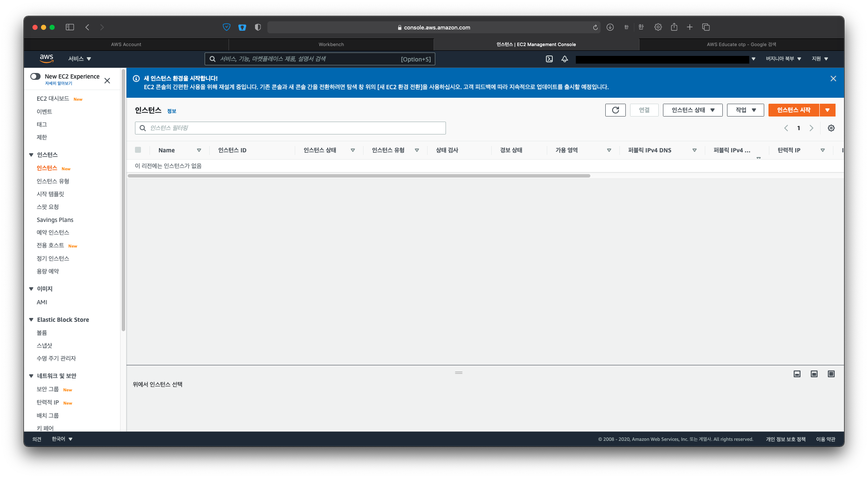The width and height of the screenshot is (868, 478).
Task: Open AWS CloudShell terminal icon
Action: [x=549, y=59]
